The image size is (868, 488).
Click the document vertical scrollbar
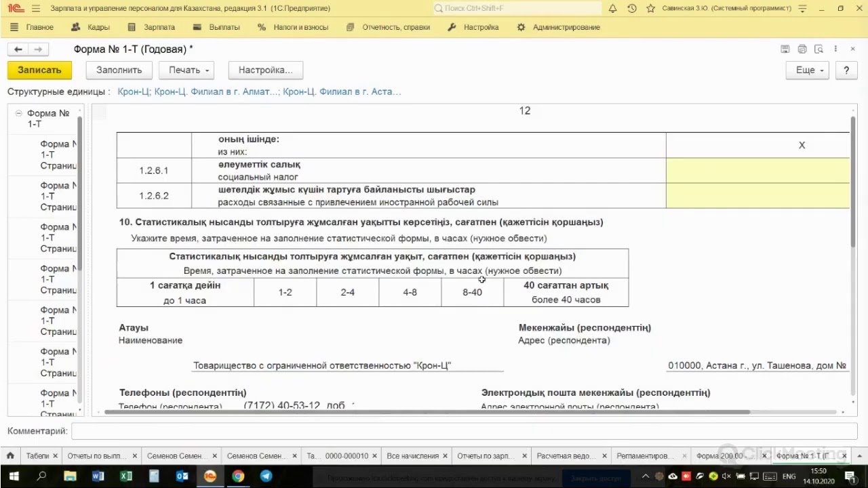[853, 183]
